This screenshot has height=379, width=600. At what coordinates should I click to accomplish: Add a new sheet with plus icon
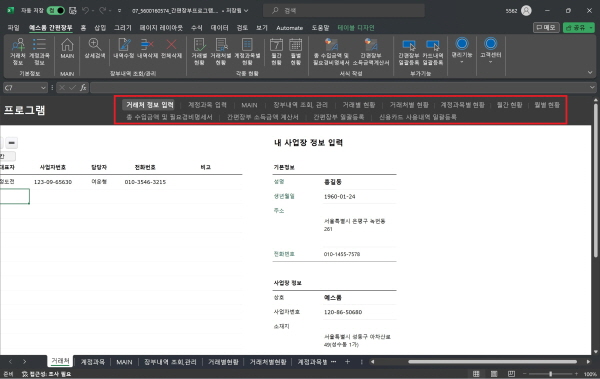point(347,361)
